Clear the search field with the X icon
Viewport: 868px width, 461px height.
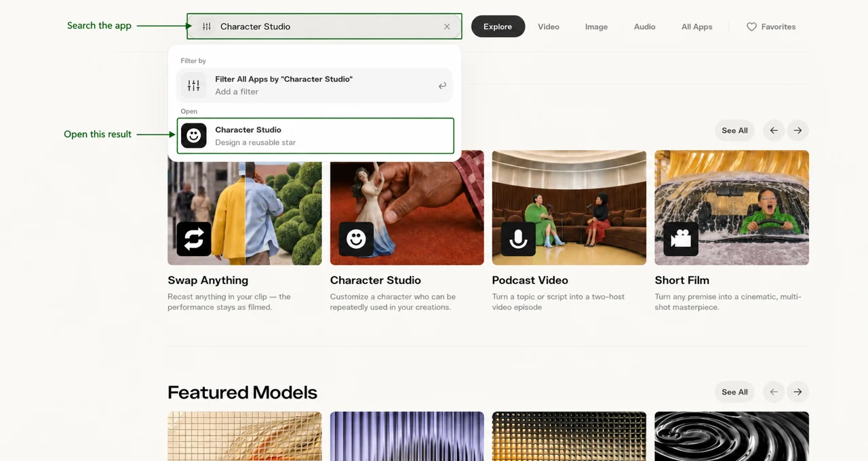click(x=447, y=26)
